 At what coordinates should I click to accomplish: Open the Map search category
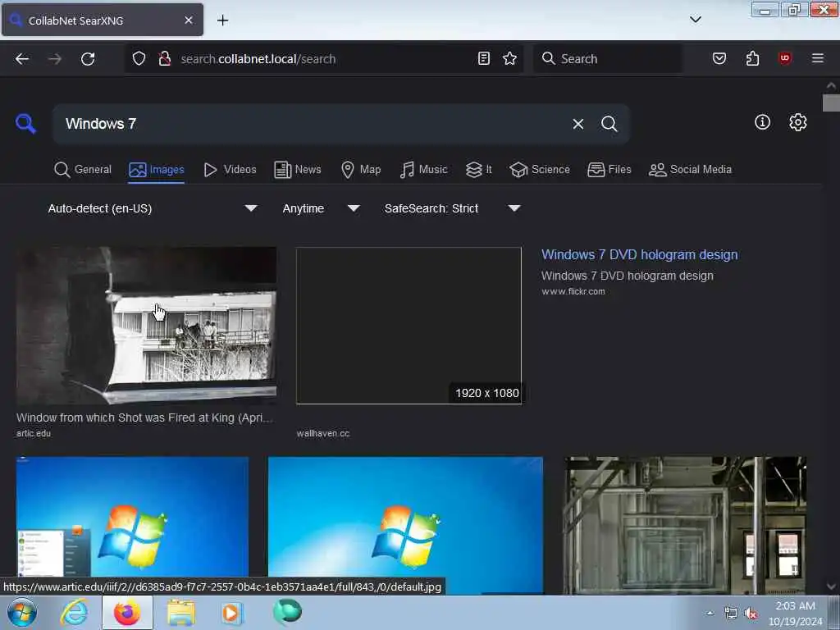click(x=361, y=170)
